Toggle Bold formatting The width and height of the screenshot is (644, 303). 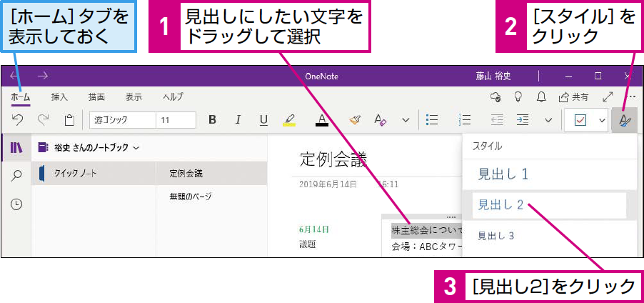212,119
